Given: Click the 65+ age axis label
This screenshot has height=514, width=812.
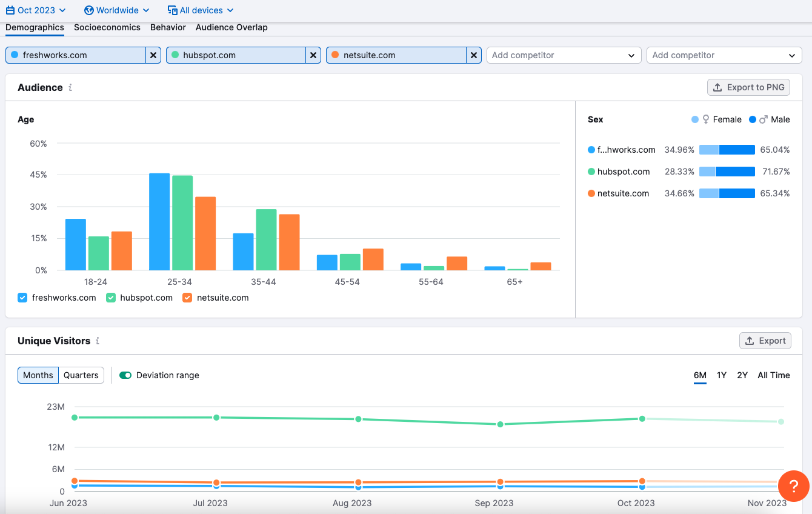Looking at the screenshot, I should coord(514,282).
